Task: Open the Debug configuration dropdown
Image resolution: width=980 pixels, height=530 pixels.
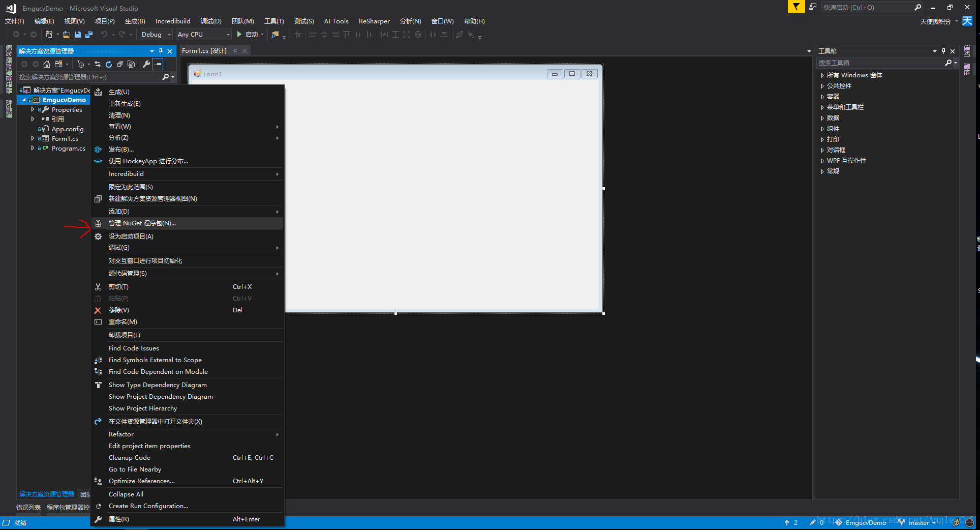Action: coord(156,35)
